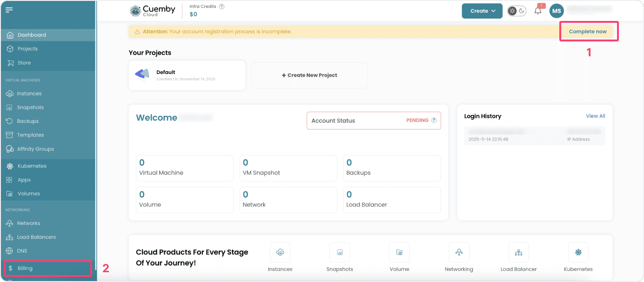Click the Account Status pending help icon
Image resolution: width=644 pixels, height=282 pixels.
click(x=434, y=121)
